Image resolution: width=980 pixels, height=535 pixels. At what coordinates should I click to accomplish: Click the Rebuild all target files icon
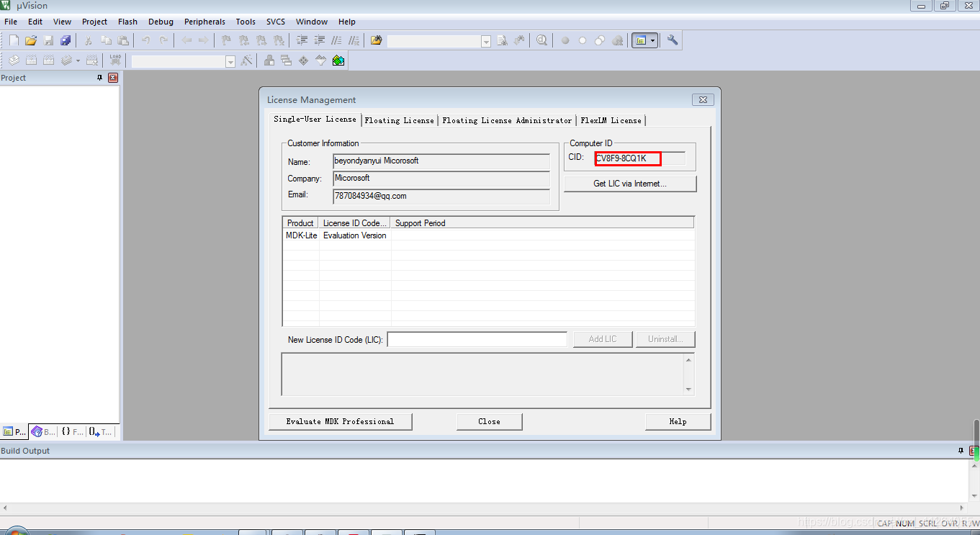[x=48, y=60]
